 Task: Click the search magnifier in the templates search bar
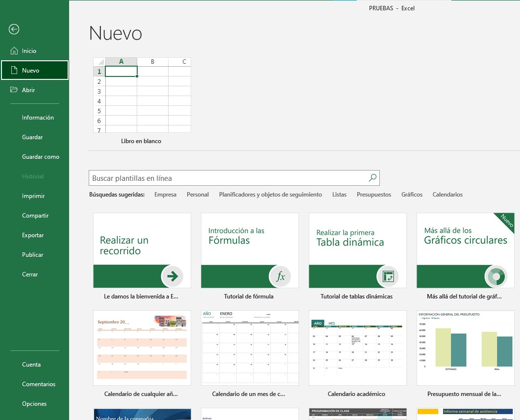pos(372,177)
